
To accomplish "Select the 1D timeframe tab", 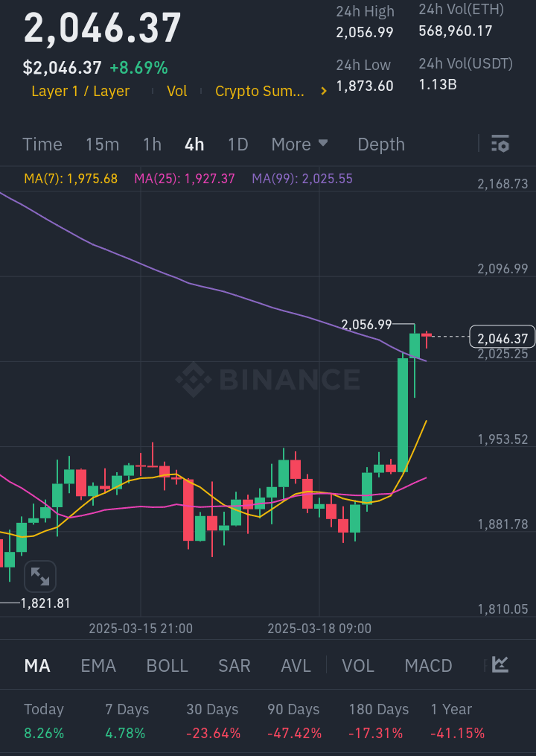I will (x=237, y=144).
